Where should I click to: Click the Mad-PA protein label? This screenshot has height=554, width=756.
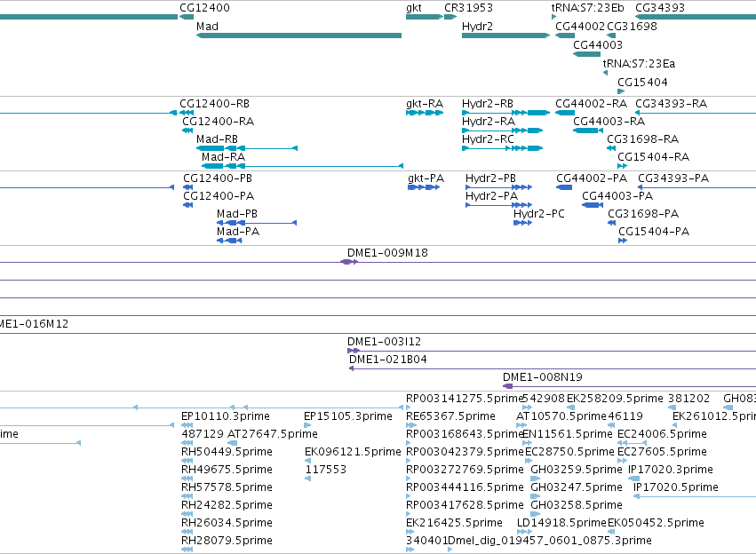(x=238, y=232)
